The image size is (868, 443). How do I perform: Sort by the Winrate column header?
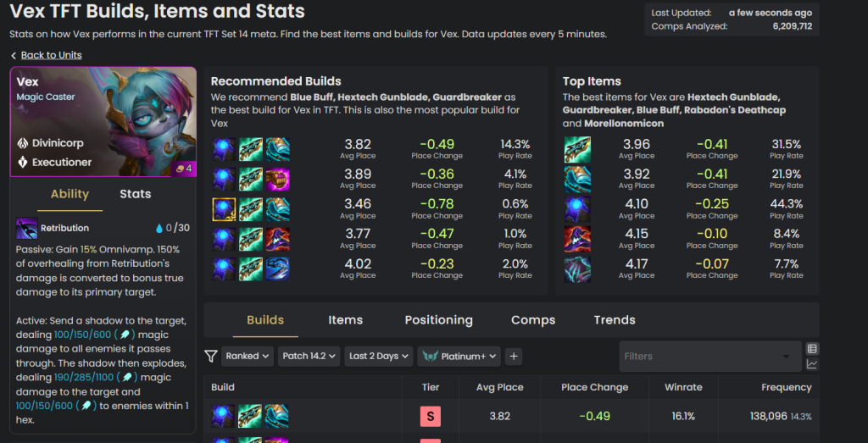click(683, 387)
